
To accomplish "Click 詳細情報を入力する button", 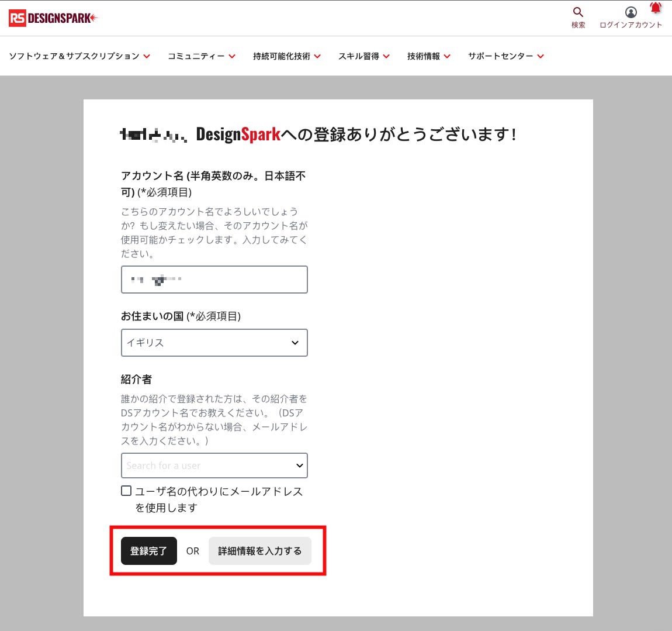I will [259, 551].
